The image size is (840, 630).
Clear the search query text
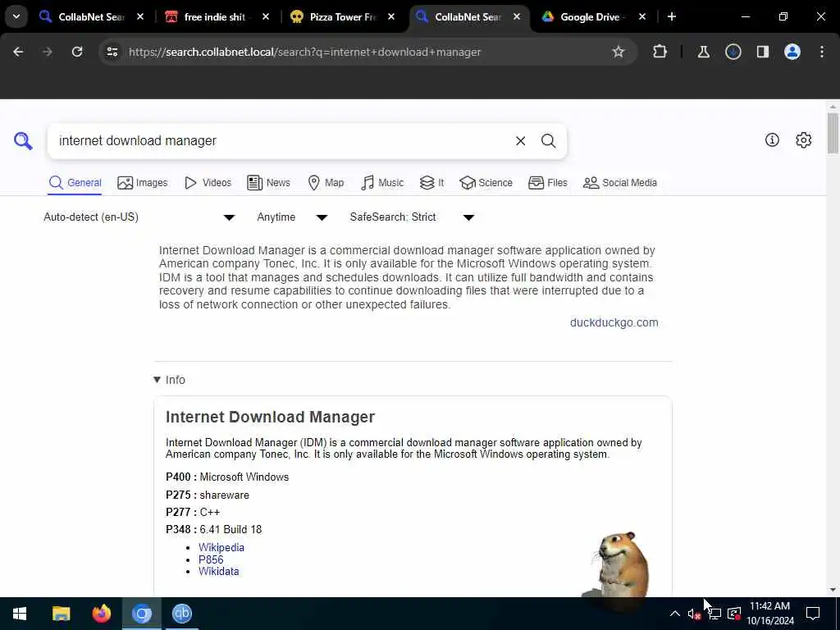coord(520,141)
